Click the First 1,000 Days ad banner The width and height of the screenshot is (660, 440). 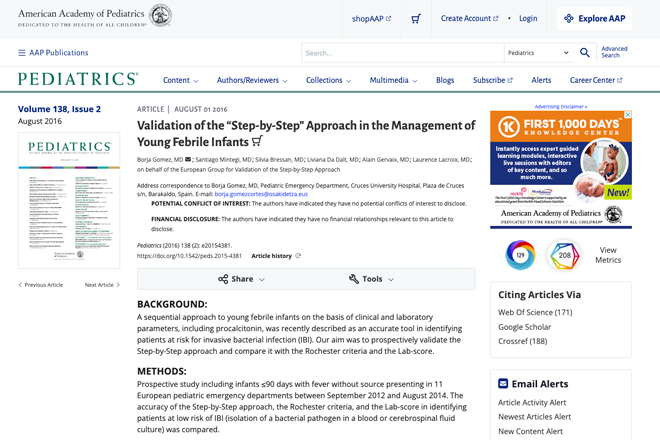[x=561, y=170]
